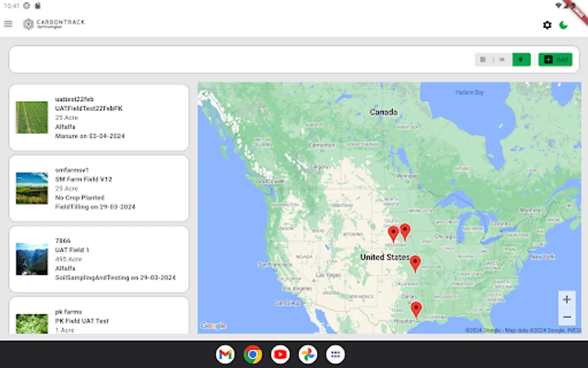Open the pk farms field thumbnail
The width and height of the screenshot is (588, 368).
coord(32,324)
